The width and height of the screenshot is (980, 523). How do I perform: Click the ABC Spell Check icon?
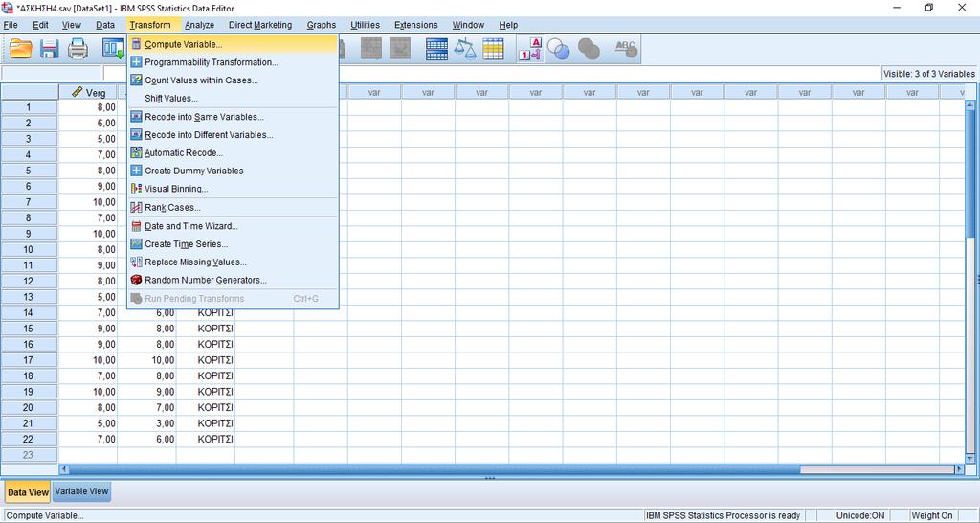pyautogui.click(x=626, y=49)
